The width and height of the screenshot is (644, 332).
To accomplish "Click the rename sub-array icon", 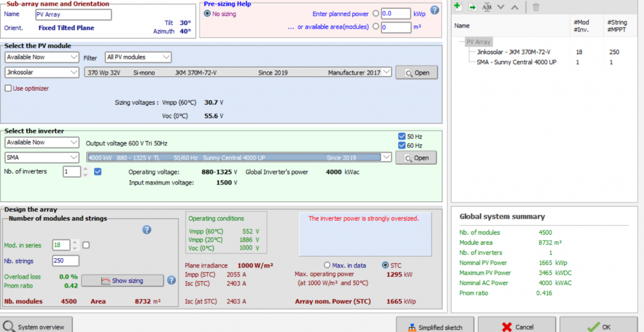I will (x=487, y=6).
